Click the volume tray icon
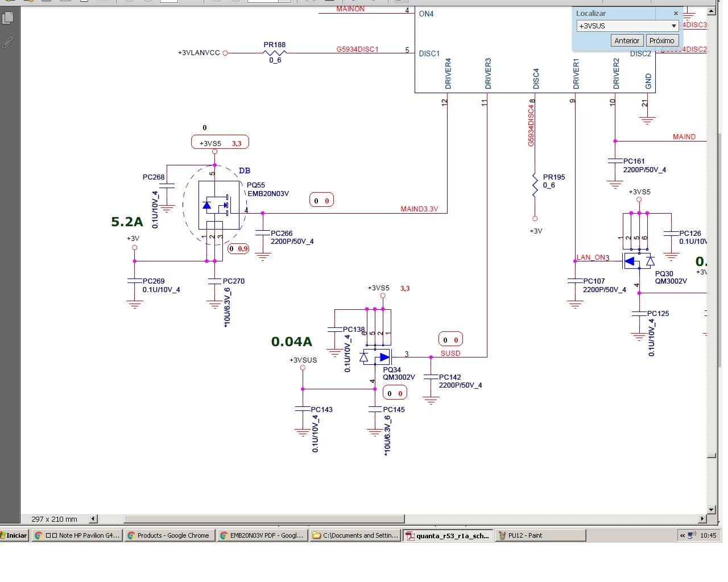The width and height of the screenshot is (728, 582). (692, 535)
